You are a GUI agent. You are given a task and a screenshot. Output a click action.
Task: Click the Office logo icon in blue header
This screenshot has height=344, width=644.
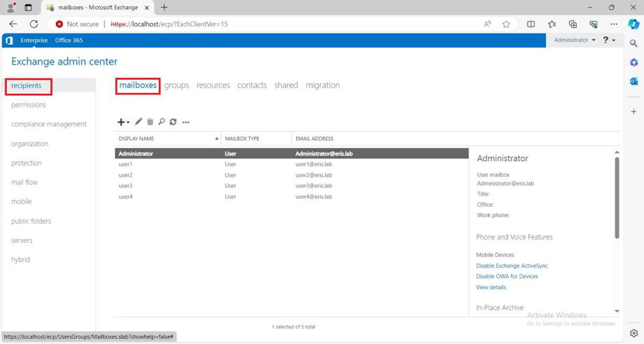pyautogui.click(x=10, y=41)
